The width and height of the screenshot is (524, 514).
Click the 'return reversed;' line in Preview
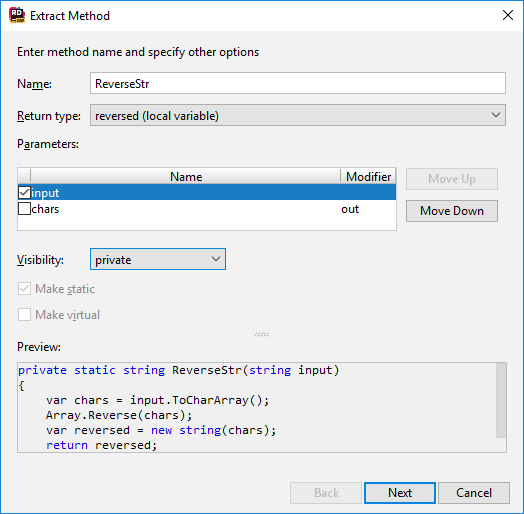click(x=102, y=445)
